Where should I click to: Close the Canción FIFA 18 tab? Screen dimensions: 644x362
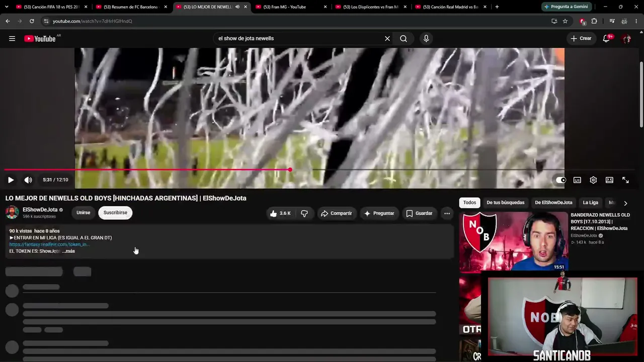click(x=86, y=7)
